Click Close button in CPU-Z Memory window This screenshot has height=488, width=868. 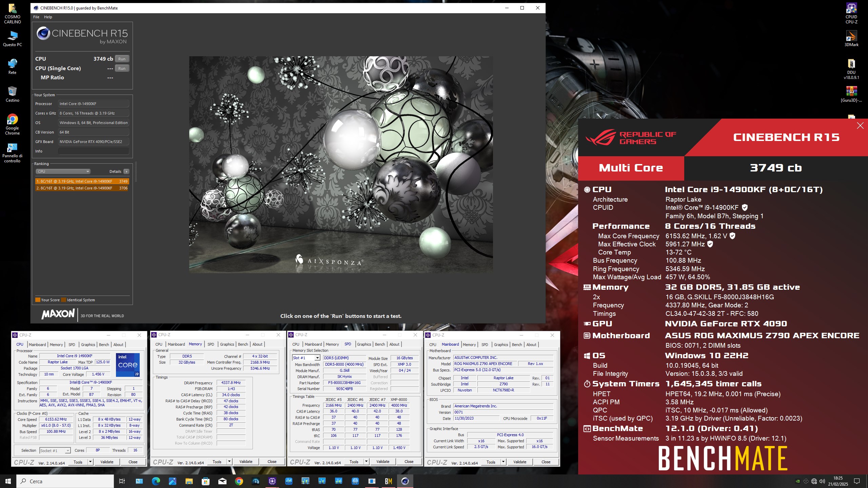272,462
